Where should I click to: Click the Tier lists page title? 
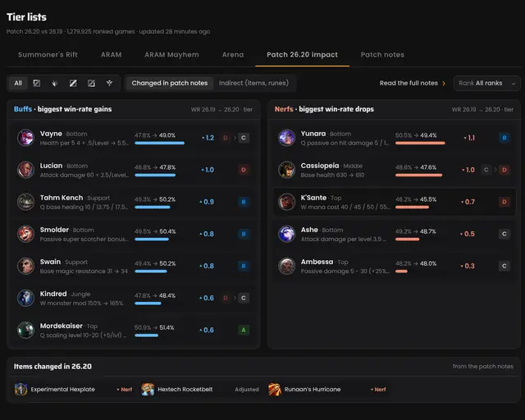pos(26,17)
